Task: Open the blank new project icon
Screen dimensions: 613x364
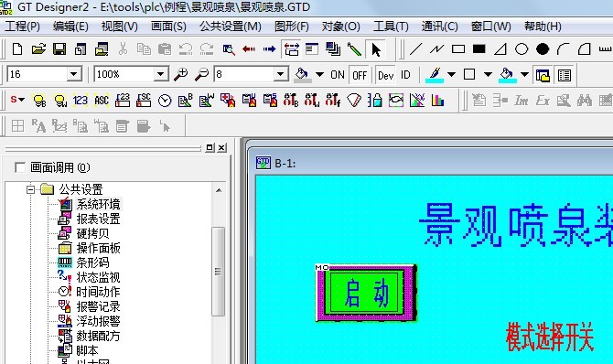Action: [x=17, y=49]
